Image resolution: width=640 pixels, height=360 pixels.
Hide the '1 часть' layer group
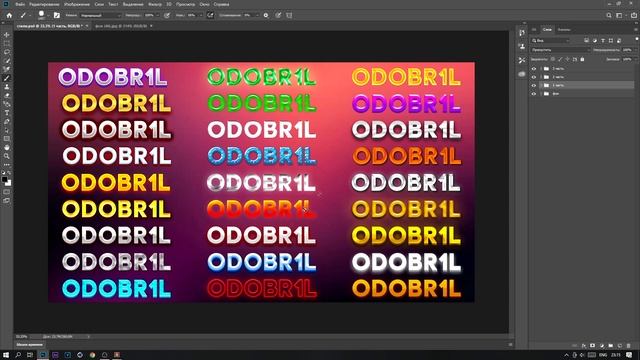pos(533,85)
